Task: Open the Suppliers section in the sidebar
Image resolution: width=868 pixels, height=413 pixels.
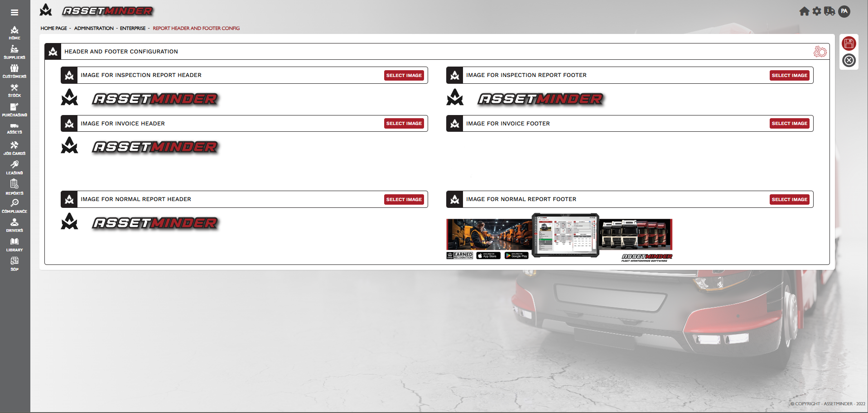Action: click(x=14, y=52)
